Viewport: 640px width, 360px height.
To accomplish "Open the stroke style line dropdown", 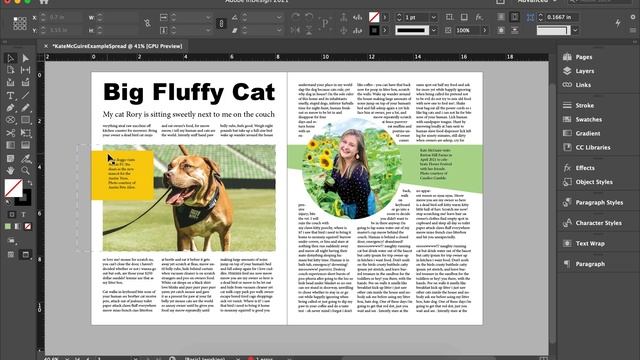I will (x=433, y=30).
